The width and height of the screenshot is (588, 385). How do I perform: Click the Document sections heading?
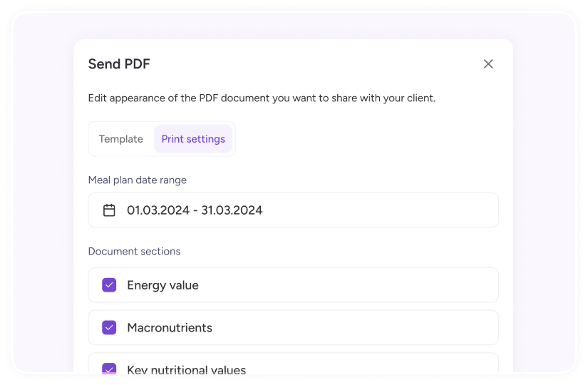134,252
